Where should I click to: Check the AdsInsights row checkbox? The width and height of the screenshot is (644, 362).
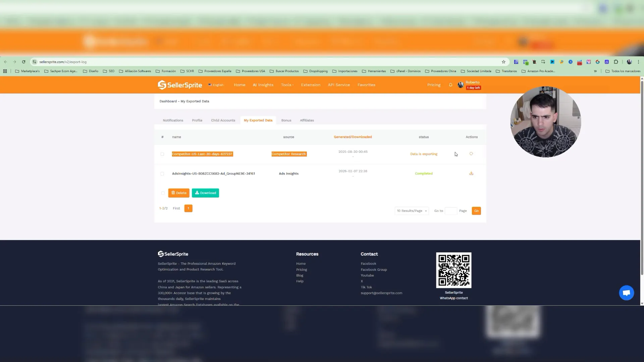[x=162, y=174]
